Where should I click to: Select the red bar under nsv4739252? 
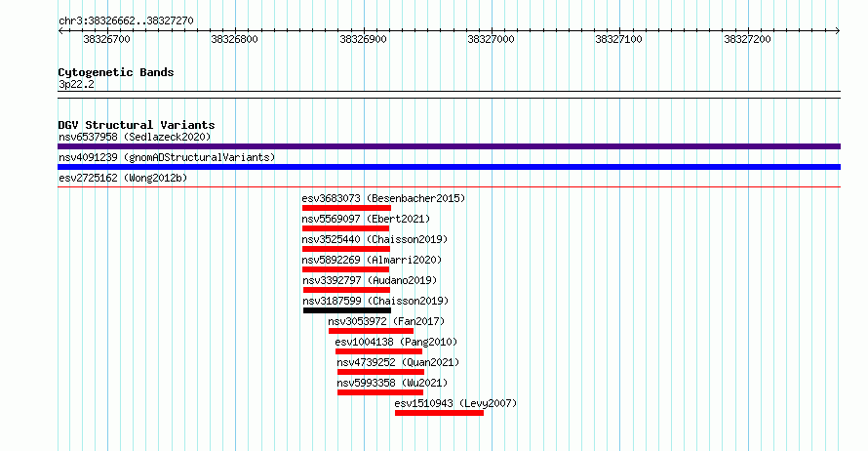point(381,372)
